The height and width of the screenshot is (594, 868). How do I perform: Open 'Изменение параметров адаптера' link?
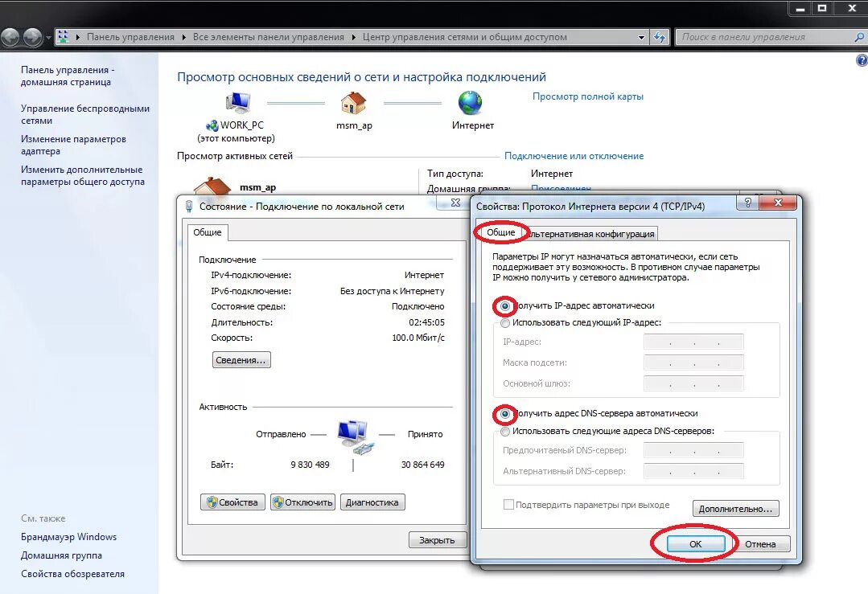click(x=73, y=145)
